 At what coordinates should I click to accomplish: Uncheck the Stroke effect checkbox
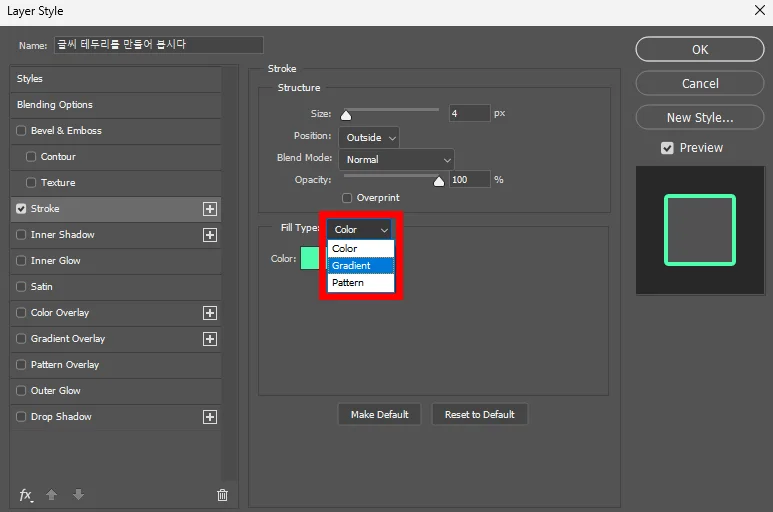coord(21,208)
